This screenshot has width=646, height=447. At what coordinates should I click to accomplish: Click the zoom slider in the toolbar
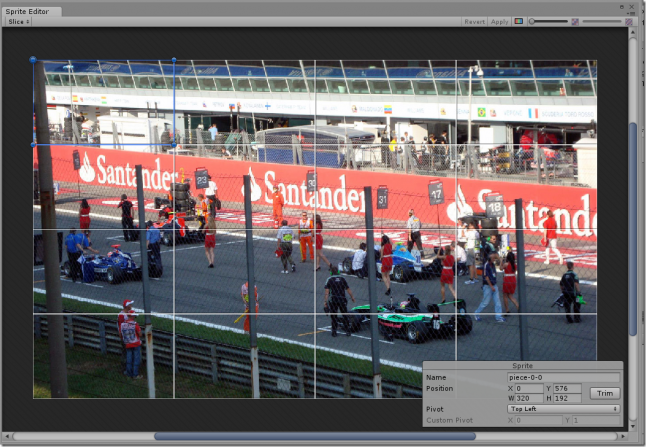pyautogui.click(x=550, y=21)
